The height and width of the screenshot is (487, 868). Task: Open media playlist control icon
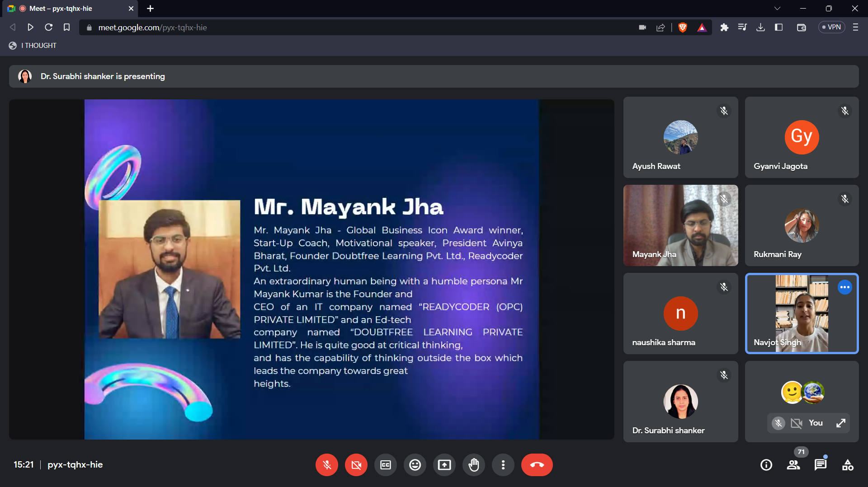[x=742, y=28]
